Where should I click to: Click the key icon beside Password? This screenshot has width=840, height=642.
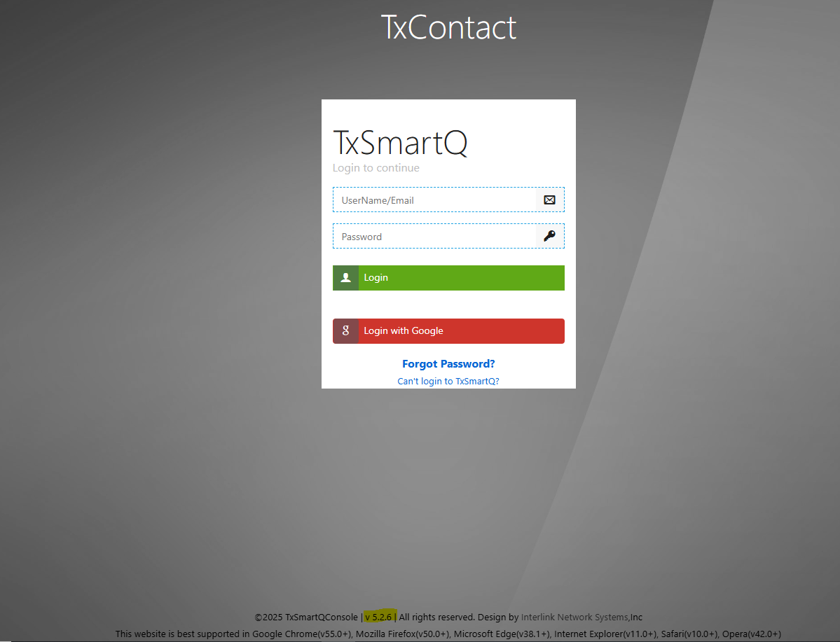550,236
